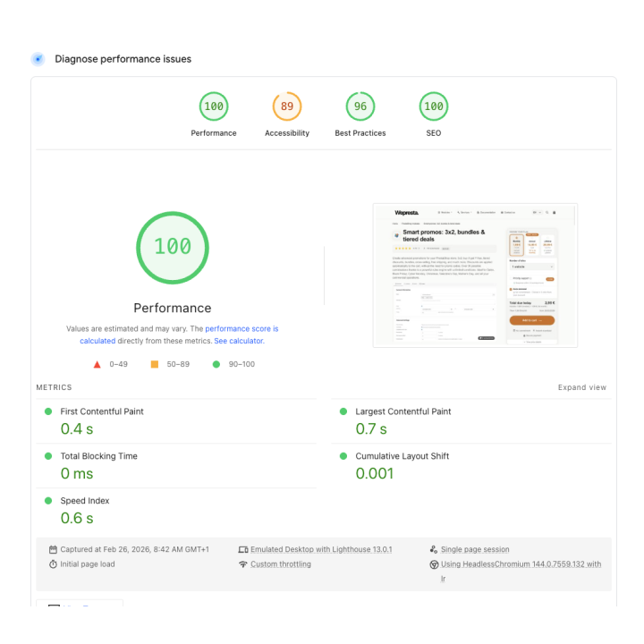The image size is (644, 644).
Task: Select the 0.001 layout shift value
Action: (x=375, y=473)
